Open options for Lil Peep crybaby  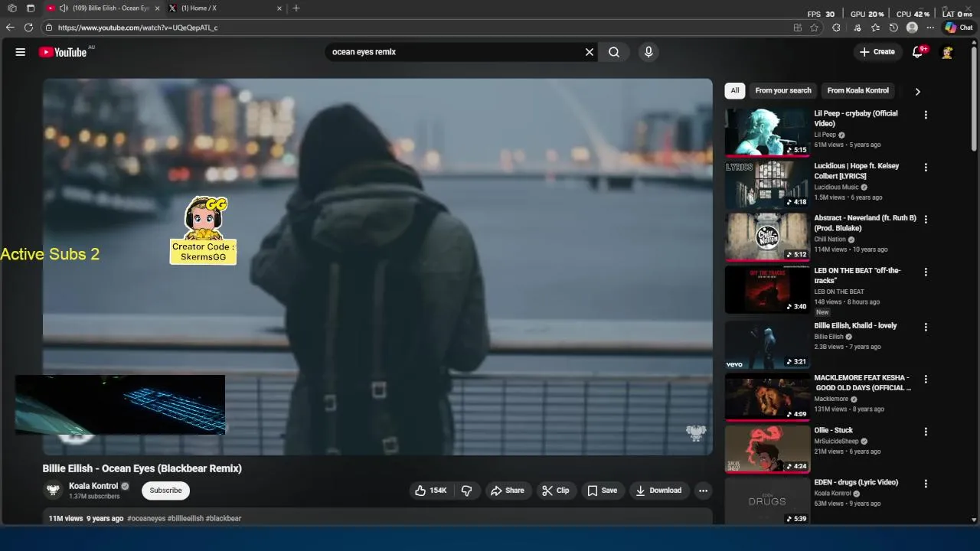pyautogui.click(x=926, y=115)
